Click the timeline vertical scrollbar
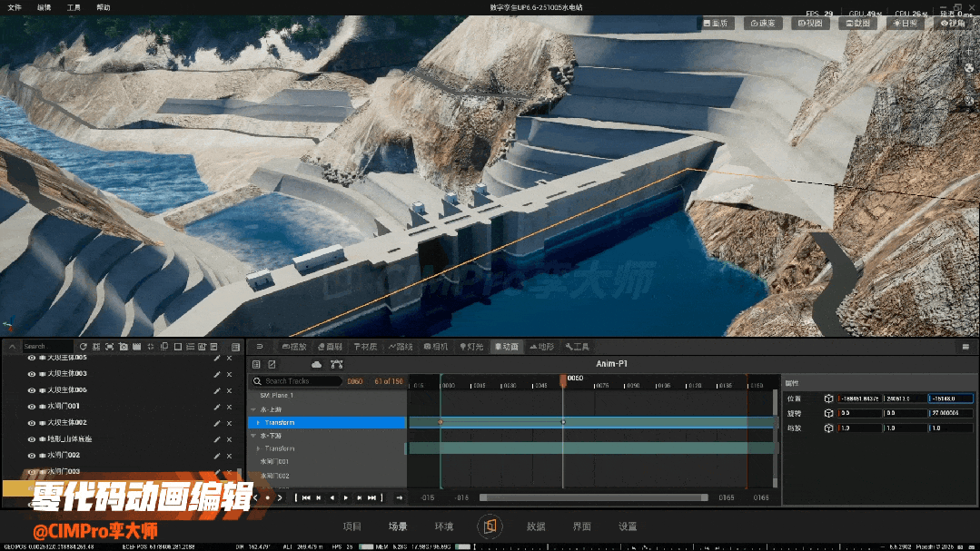This screenshot has height=551, width=980. 776,438
